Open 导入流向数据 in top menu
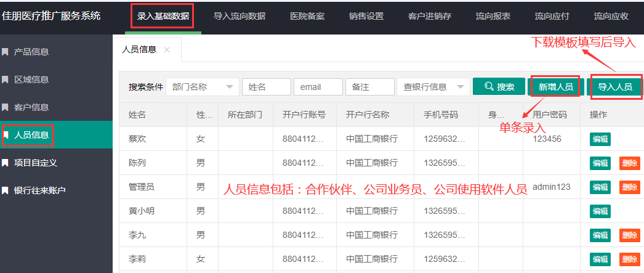Screen dimensions: 644x273 (239, 16)
